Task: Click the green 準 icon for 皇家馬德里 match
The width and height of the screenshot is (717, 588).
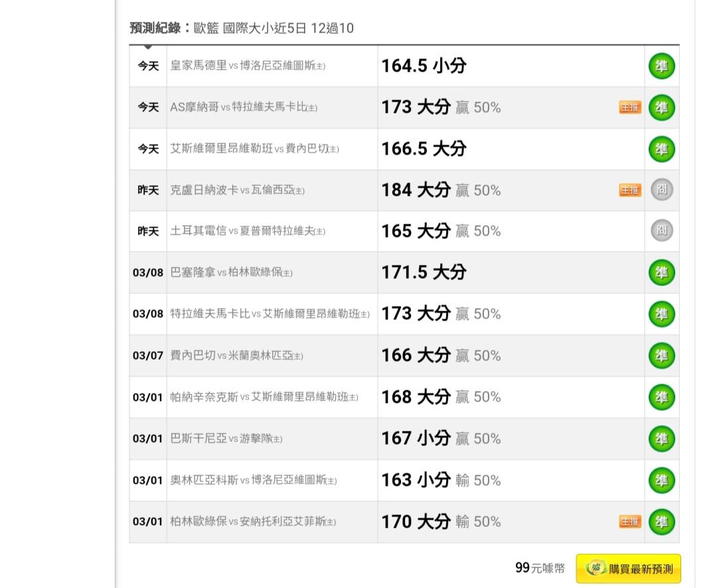Action: [661, 66]
